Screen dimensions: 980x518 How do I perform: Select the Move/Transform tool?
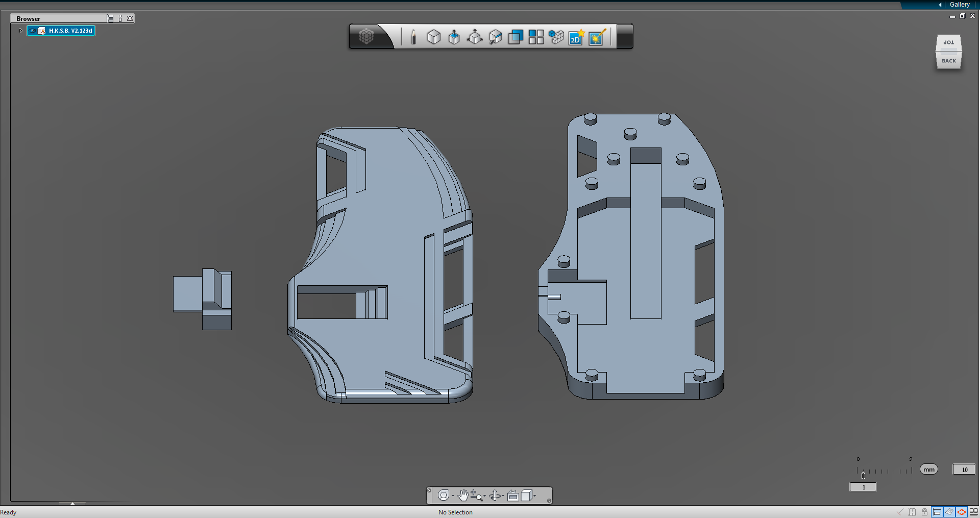(475, 37)
